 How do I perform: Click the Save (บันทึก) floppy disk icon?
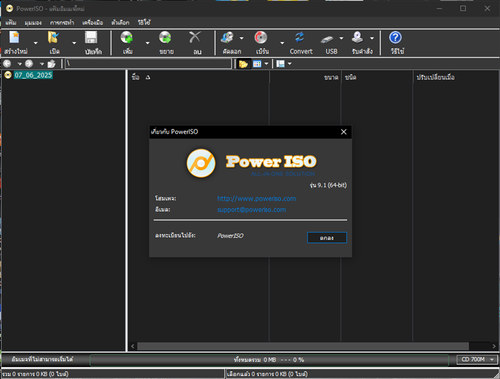click(x=91, y=38)
